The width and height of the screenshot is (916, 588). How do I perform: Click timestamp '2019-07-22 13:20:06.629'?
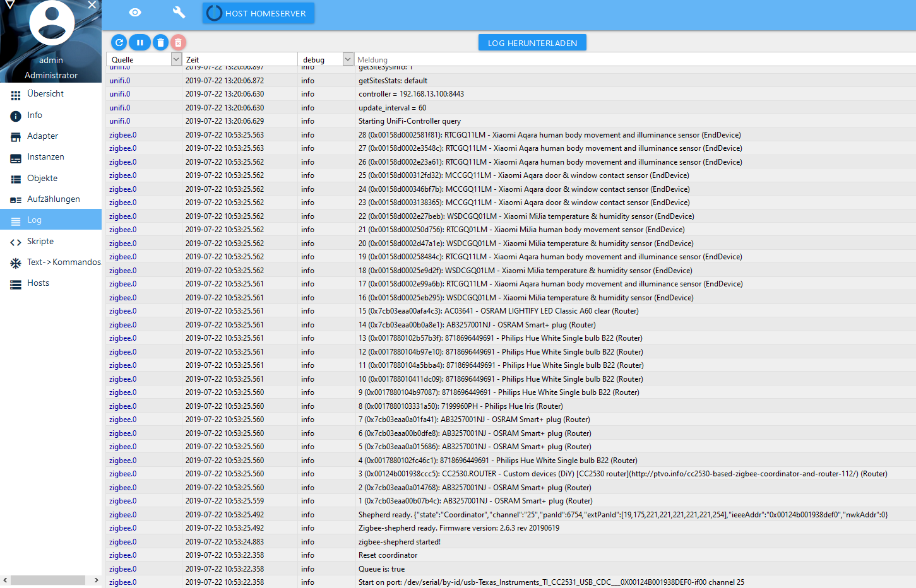[225, 121]
